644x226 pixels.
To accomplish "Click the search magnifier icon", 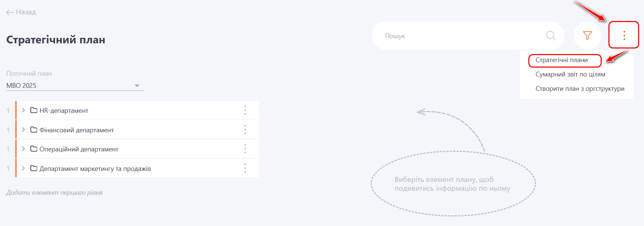I will pos(550,35).
